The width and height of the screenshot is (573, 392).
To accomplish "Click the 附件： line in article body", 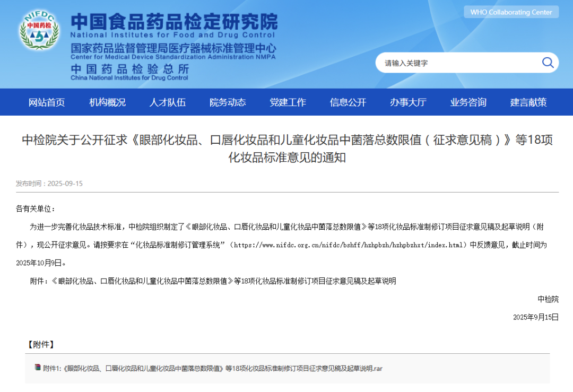I will click(213, 281).
